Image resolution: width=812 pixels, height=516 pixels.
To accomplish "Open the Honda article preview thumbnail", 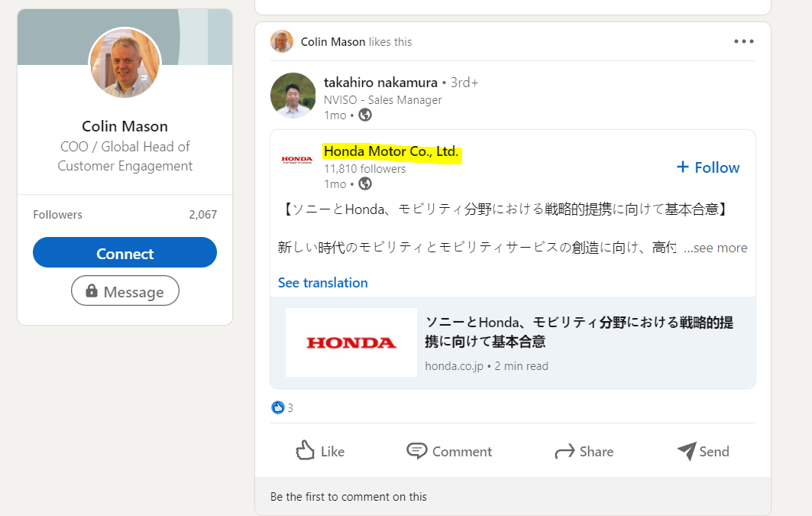I will click(x=351, y=342).
